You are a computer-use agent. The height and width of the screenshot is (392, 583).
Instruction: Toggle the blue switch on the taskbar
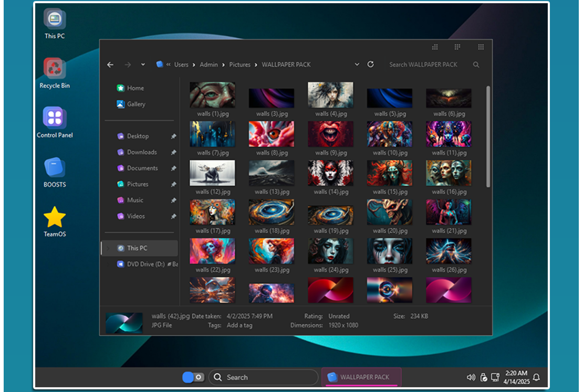pos(193,377)
